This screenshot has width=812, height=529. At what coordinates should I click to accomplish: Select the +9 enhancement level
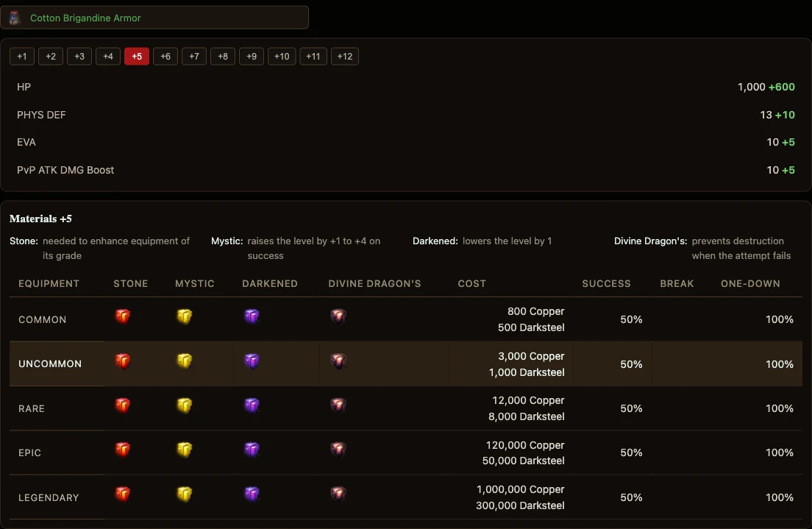pos(252,57)
